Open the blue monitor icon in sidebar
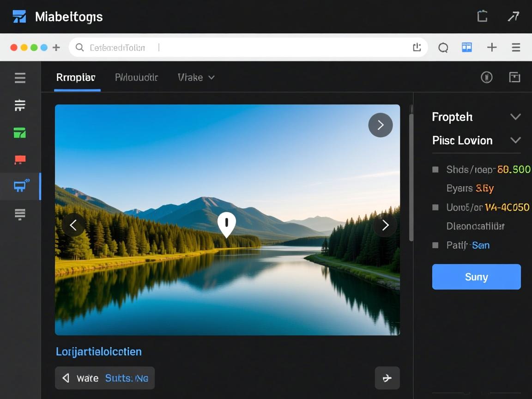This screenshot has width=532, height=399. pyautogui.click(x=20, y=186)
